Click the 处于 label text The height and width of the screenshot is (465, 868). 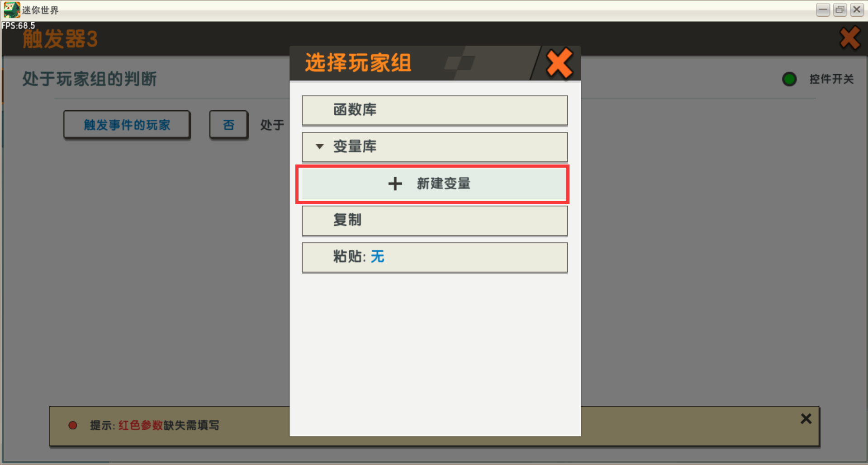click(x=272, y=125)
